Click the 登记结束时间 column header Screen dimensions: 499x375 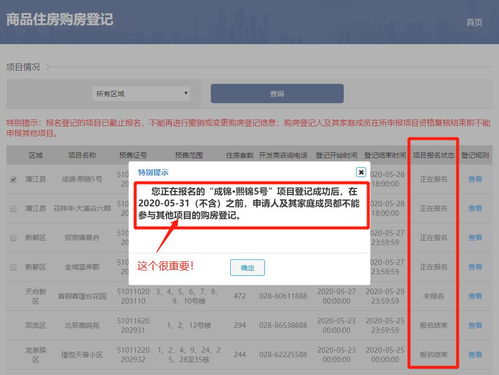point(385,155)
